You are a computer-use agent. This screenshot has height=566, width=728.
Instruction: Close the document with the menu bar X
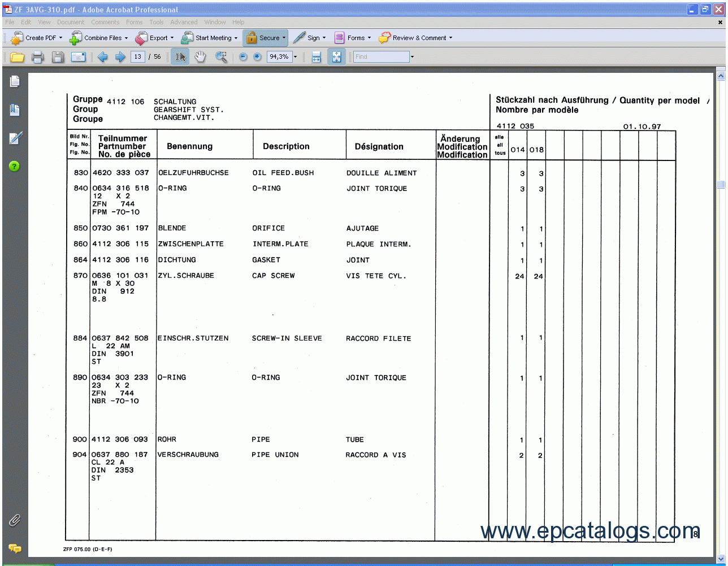click(720, 23)
